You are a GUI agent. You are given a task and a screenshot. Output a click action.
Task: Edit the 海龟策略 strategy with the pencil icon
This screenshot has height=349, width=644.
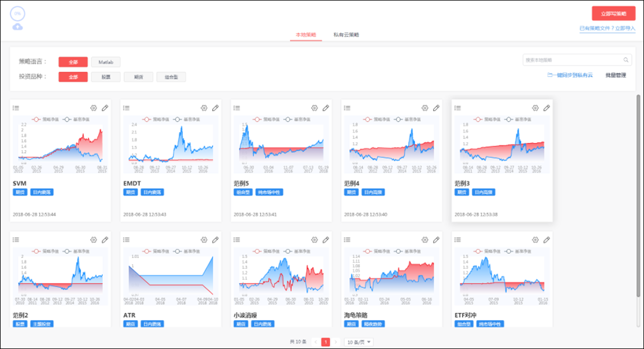point(436,240)
